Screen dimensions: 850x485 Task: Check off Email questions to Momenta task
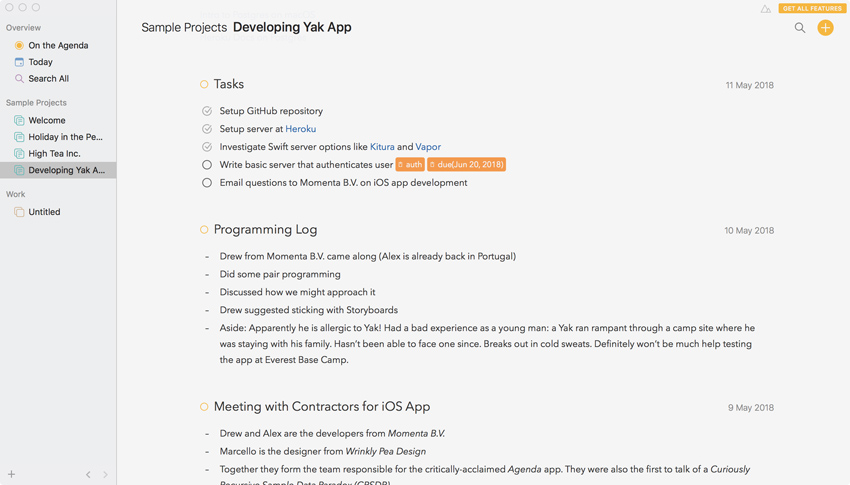coord(207,183)
